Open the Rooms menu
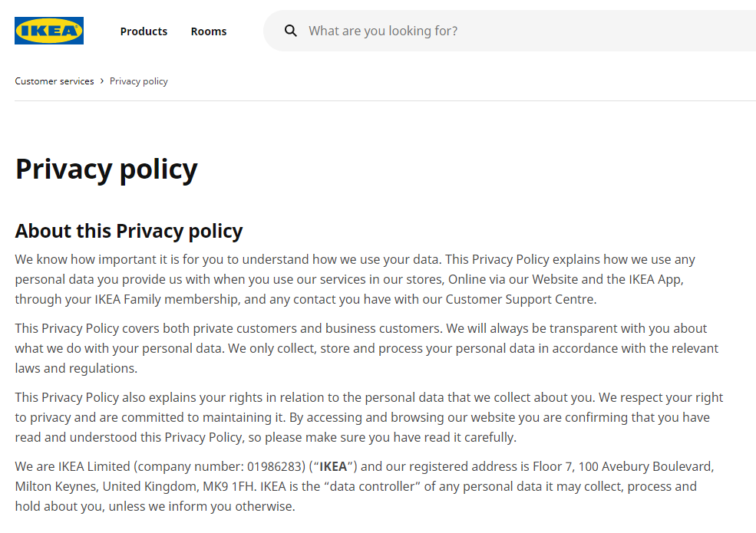Image resolution: width=756 pixels, height=533 pixels. 208,31
